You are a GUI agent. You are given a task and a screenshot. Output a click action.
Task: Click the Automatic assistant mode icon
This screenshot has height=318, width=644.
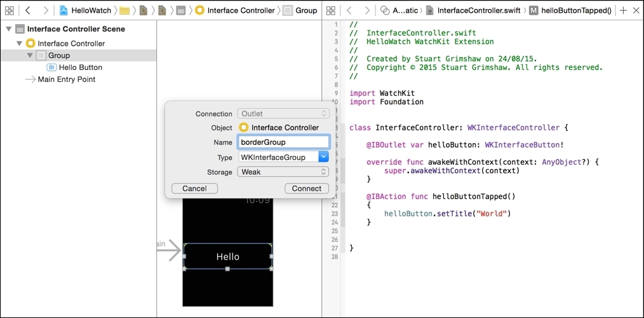click(385, 10)
